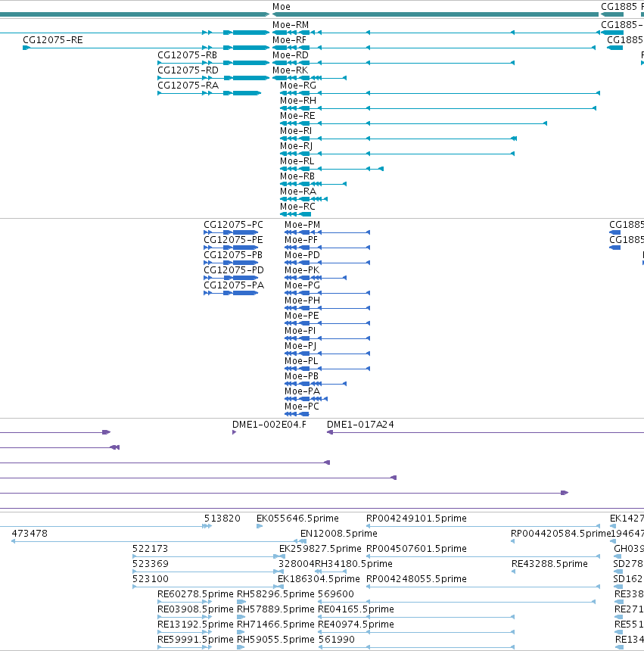Select the Moe-RA transcript label

[298, 192]
